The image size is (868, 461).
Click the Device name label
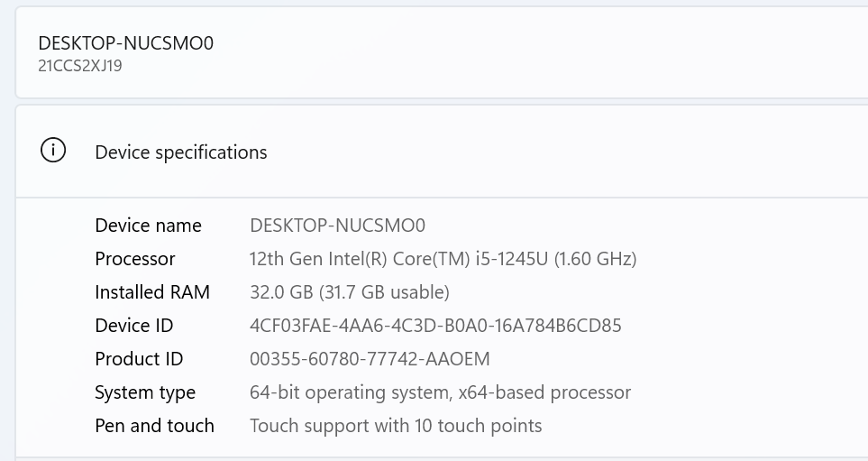pos(148,226)
